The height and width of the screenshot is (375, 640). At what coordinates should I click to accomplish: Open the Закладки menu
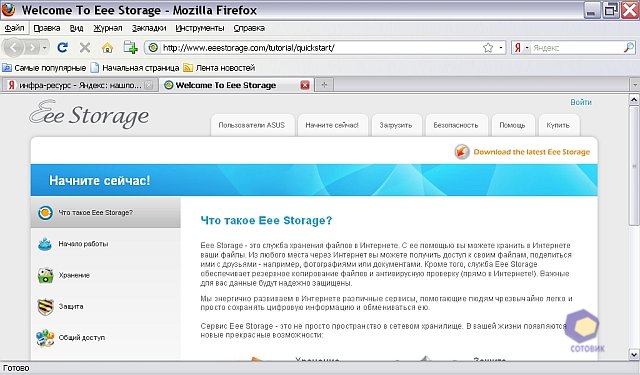(149, 28)
